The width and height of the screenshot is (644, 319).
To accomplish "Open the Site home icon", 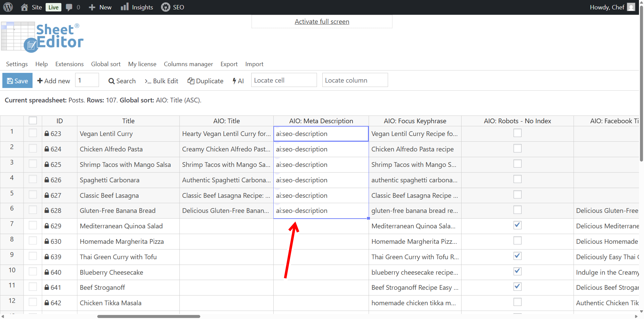I will [24, 7].
